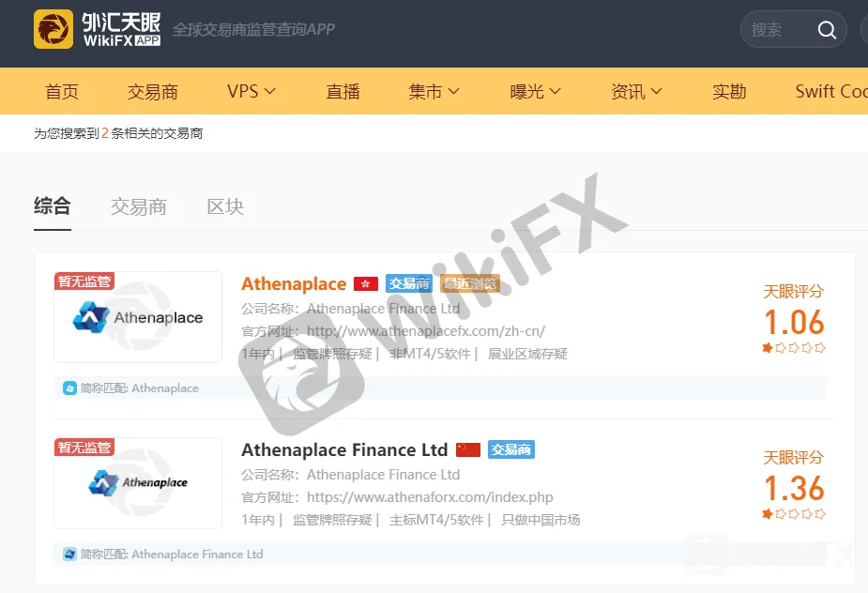Click the star rating under score 1.36
This screenshot has width=868, height=593.
pos(794,514)
